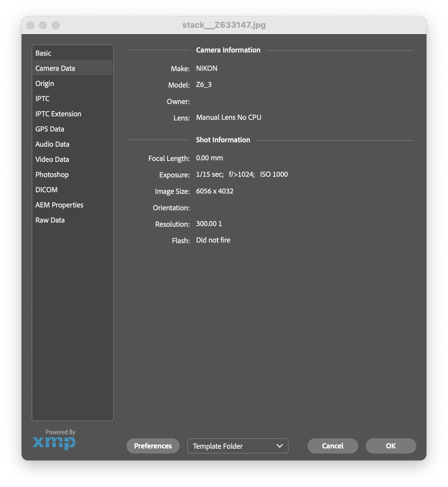
Task: Click the Make value NIKON
Action: coord(207,68)
